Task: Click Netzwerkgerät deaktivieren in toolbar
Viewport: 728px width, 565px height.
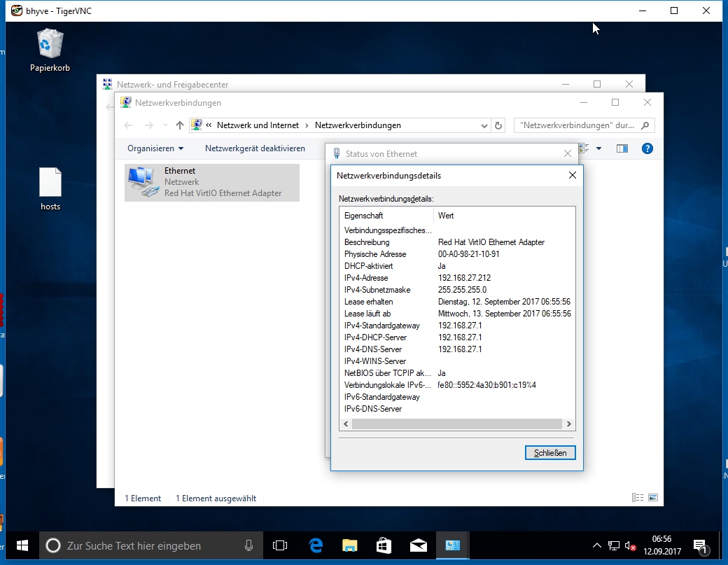Action: (255, 148)
